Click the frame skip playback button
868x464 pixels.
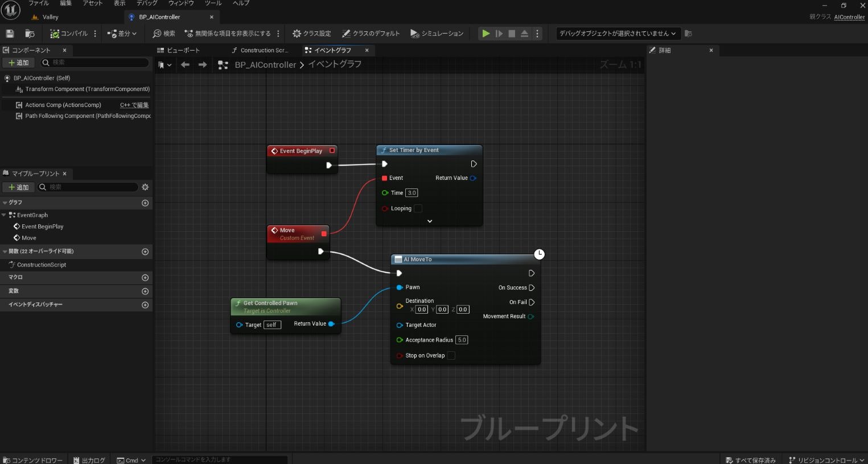[x=499, y=34]
